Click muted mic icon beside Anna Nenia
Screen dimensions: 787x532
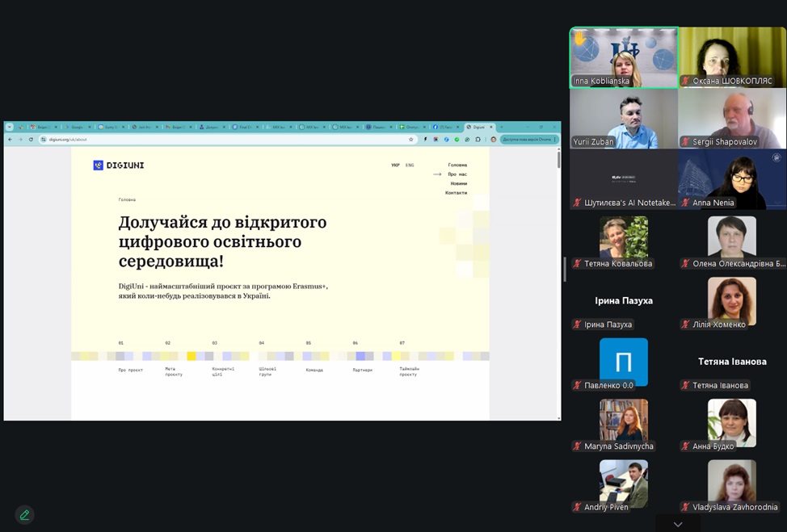click(685, 203)
